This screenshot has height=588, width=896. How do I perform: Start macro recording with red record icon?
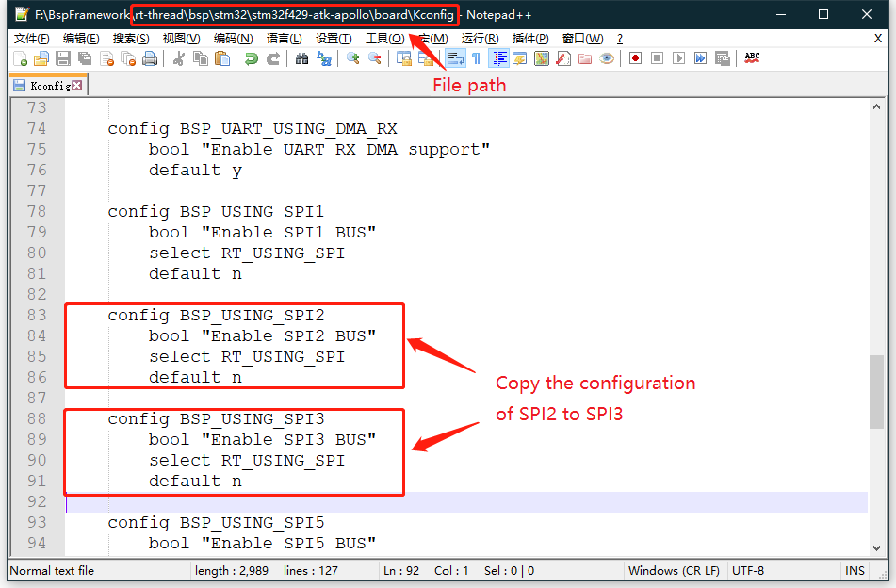[636, 58]
